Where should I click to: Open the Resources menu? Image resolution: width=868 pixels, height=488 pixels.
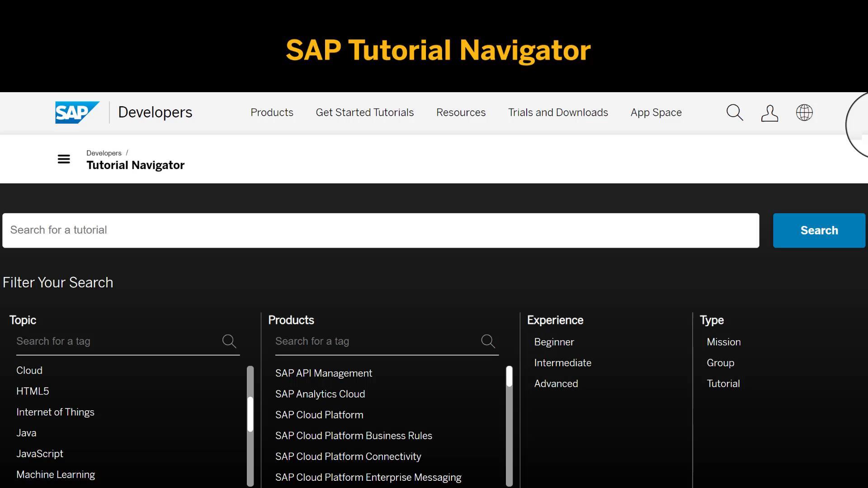tap(461, 113)
